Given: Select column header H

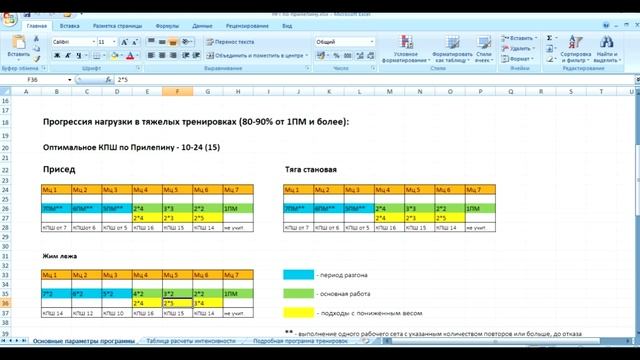Looking at the screenshot, I should (238, 92).
